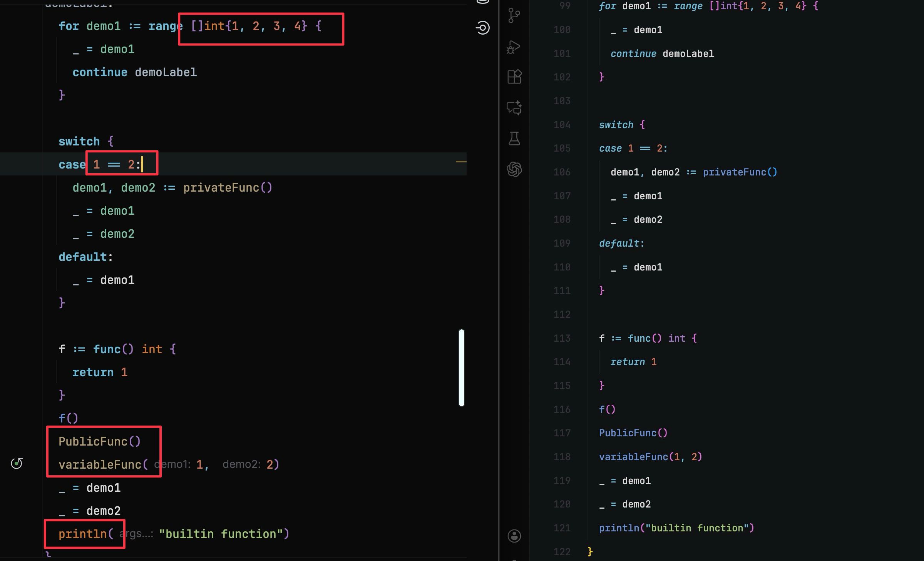Open the Run and Debug view
924x561 pixels.
pyautogui.click(x=514, y=47)
